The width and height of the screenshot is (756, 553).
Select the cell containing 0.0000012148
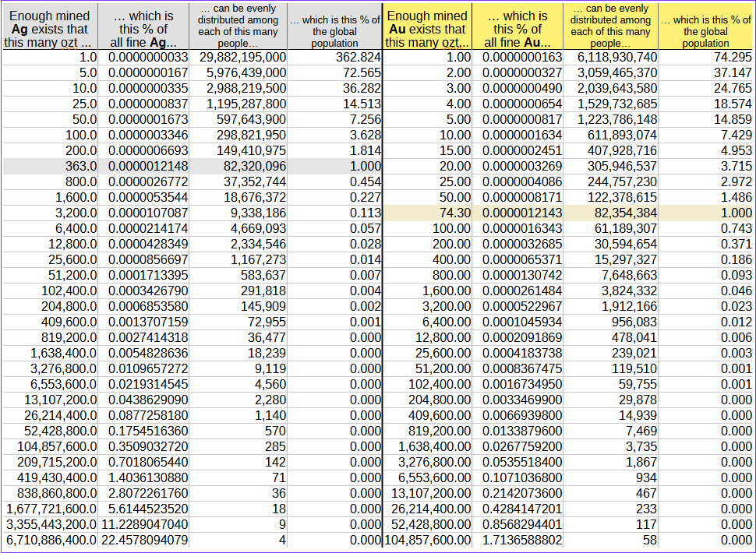[x=143, y=166]
